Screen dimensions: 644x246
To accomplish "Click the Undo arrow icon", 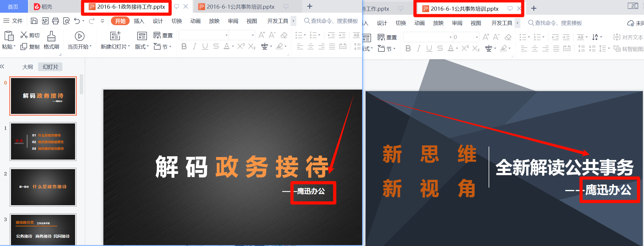I will (77, 21).
